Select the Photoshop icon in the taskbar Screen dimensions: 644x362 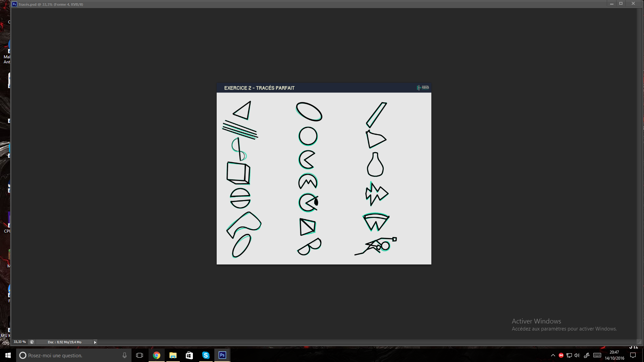[x=222, y=355]
